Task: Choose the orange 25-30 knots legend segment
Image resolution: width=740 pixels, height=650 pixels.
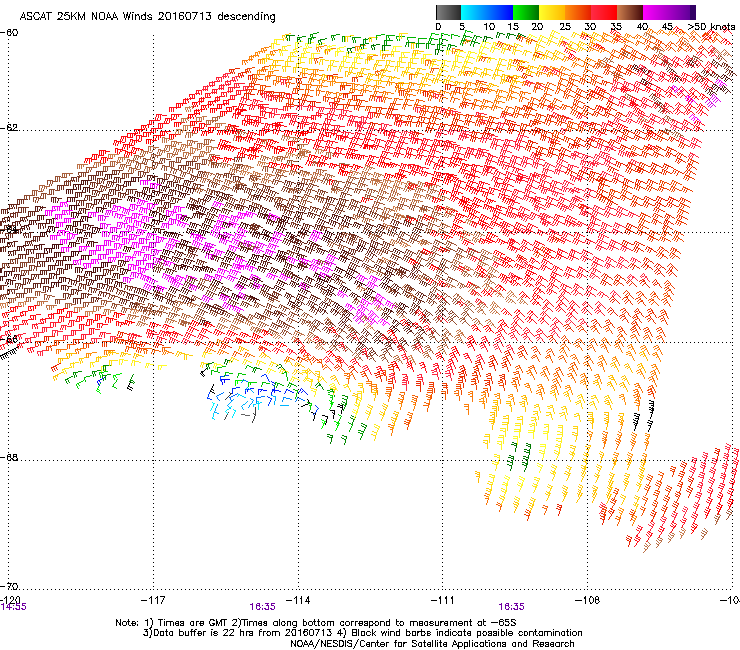Action: [x=578, y=12]
